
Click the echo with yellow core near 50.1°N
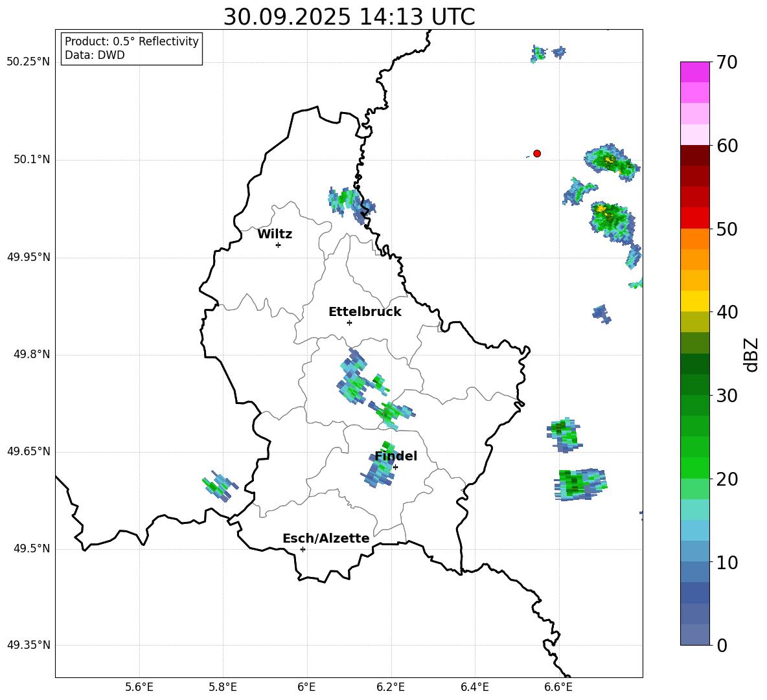point(612,161)
